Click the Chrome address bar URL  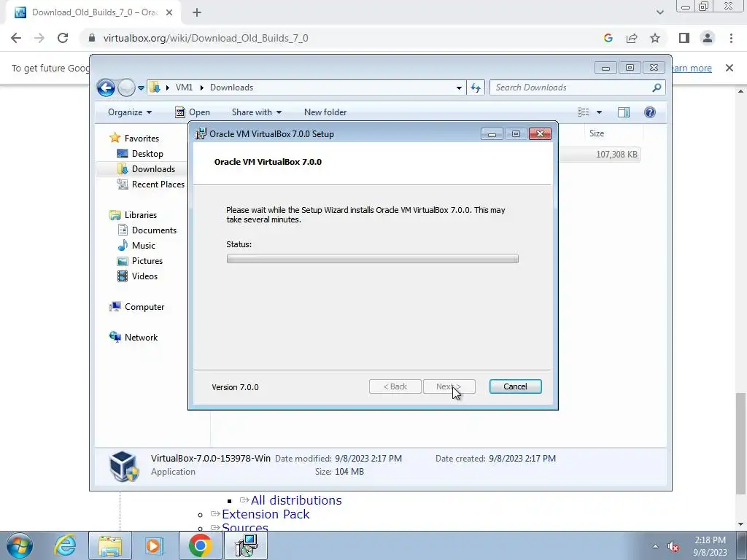click(206, 38)
